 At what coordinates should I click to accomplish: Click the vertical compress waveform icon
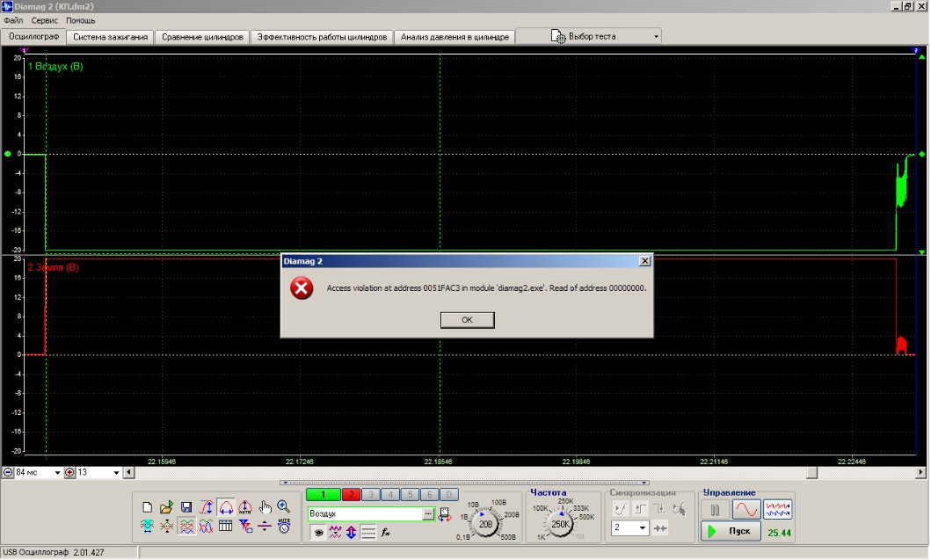pyautogui.click(x=167, y=526)
